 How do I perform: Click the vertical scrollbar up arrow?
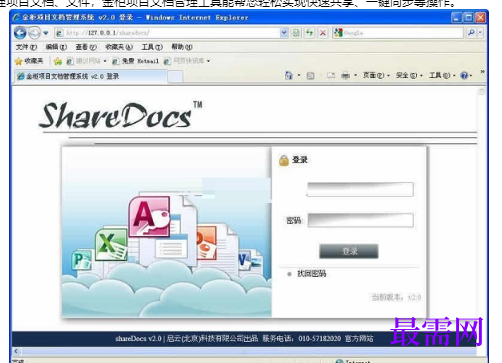[481, 90]
